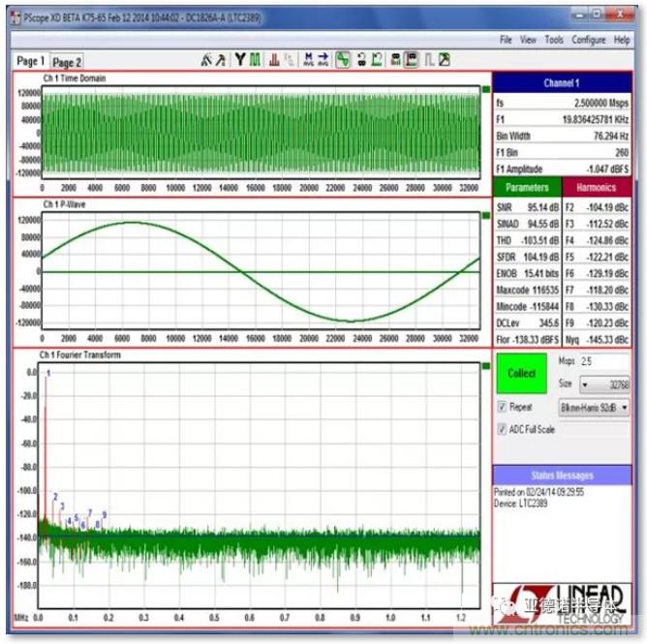The image size is (647, 644).
Task: Click the first icon on the toolbar
Action: click(205, 60)
